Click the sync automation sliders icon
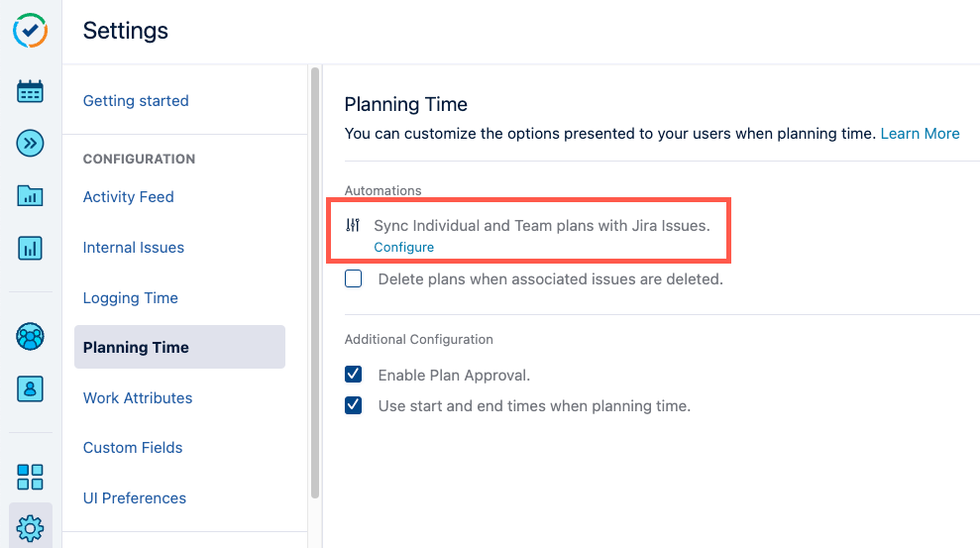This screenshot has width=980, height=548. (x=353, y=226)
